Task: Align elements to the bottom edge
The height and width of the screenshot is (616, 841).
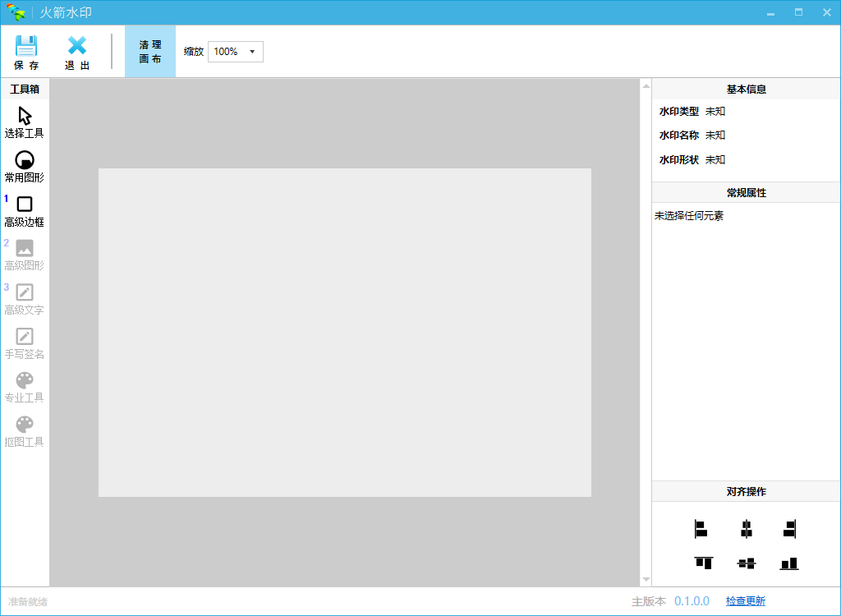Action: point(789,563)
